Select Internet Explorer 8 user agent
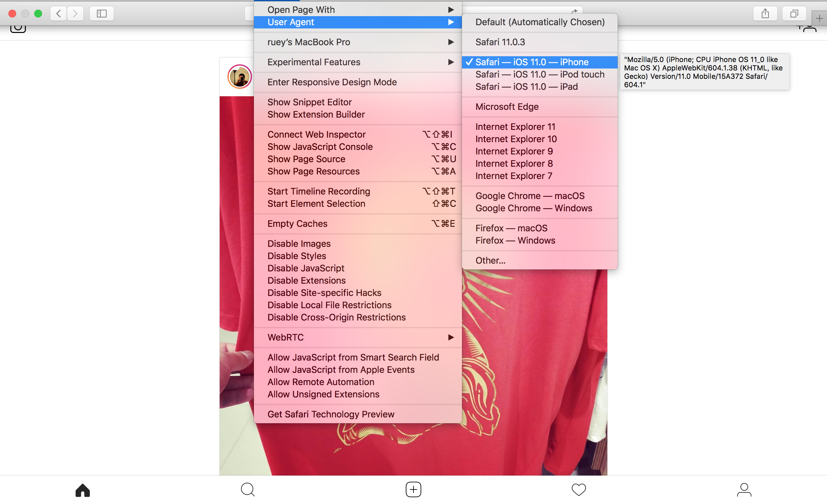The height and width of the screenshot is (504, 827). click(539, 163)
